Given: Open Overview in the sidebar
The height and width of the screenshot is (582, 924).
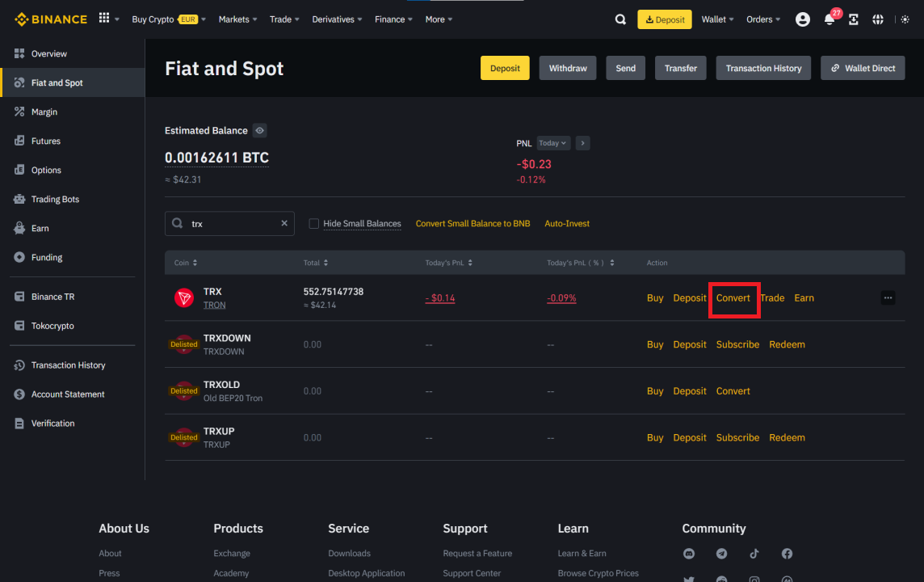Looking at the screenshot, I should point(73,53).
